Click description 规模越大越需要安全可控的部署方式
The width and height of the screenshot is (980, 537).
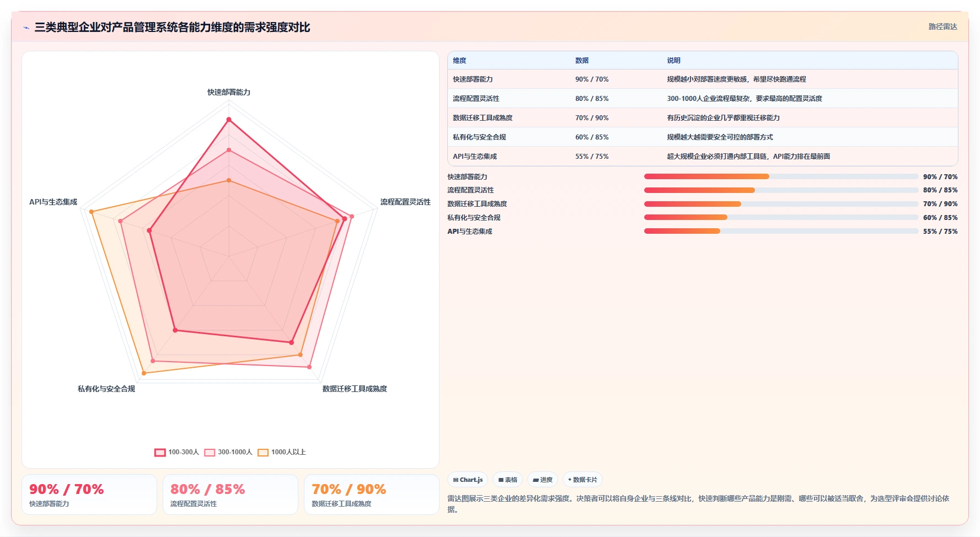tap(720, 137)
